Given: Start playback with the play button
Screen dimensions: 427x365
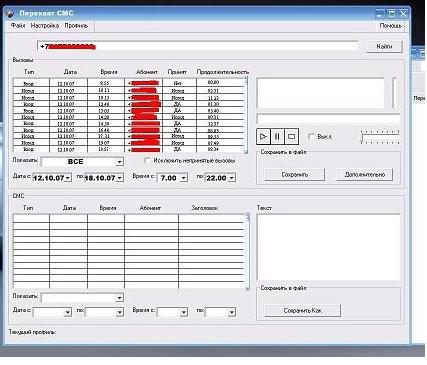Looking at the screenshot, I should click(263, 137).
